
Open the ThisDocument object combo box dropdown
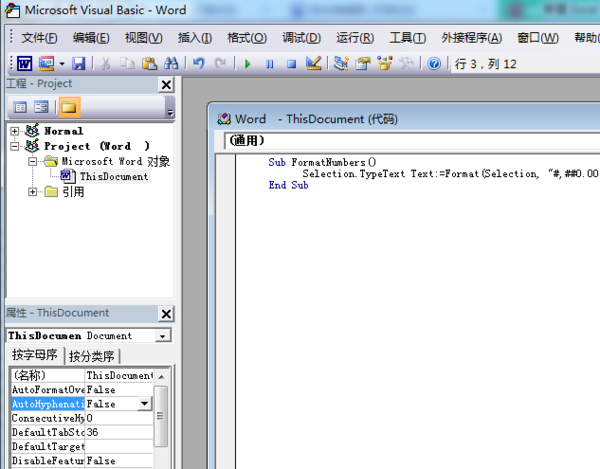(x=163, y=336)
